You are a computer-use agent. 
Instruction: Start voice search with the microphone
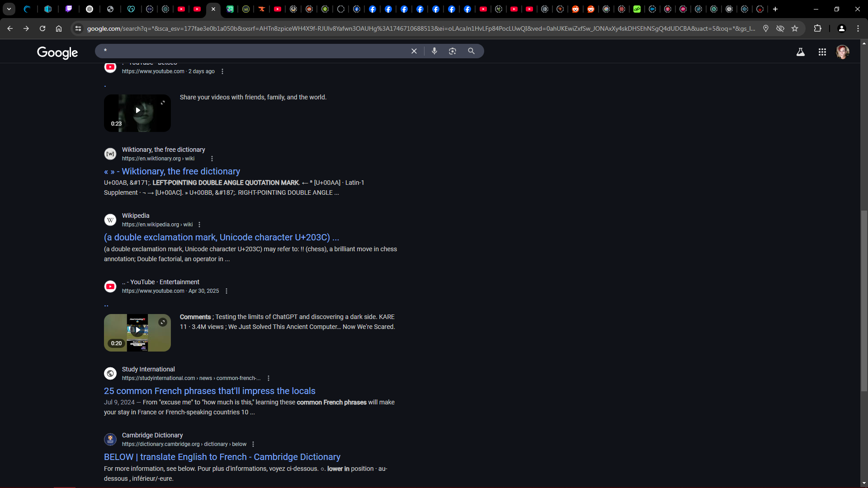[434, 51]
